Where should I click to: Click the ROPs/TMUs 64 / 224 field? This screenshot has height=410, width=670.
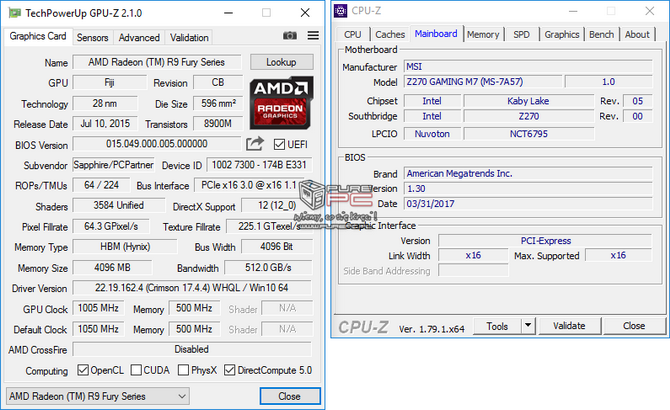(101, 185)
